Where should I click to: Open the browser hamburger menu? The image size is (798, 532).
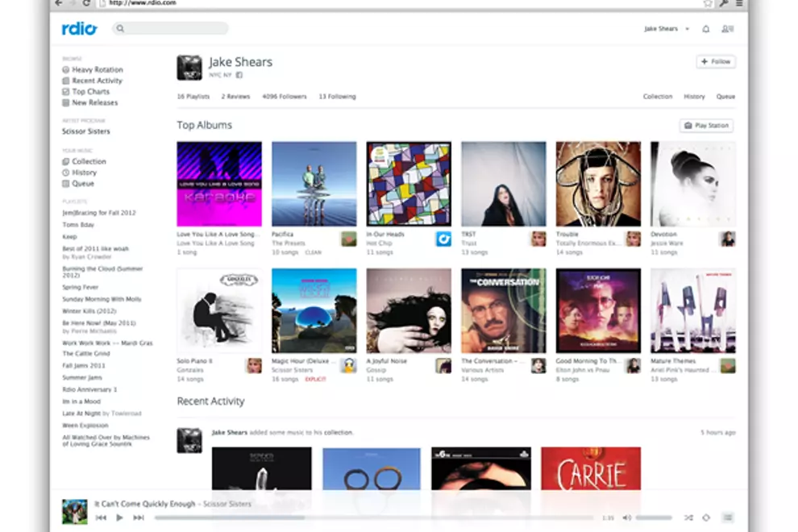pos(739,3)
